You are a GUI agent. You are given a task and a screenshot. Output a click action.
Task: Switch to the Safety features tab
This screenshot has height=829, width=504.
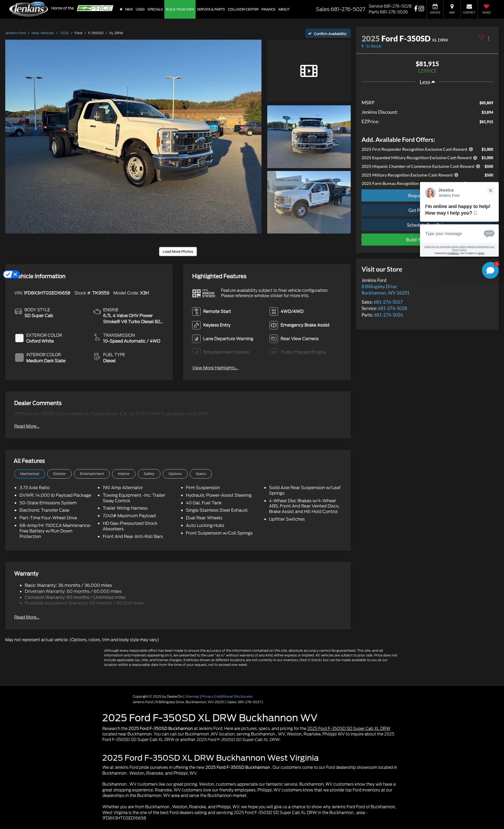149,474
